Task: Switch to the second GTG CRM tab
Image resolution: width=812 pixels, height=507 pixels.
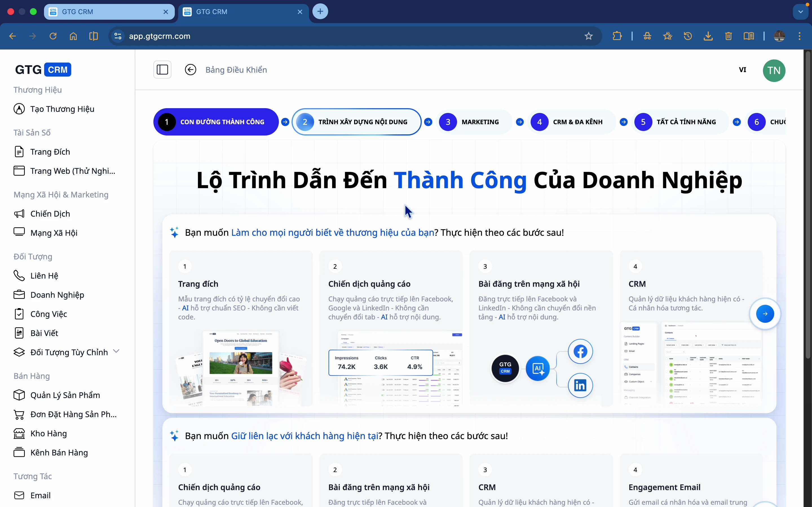Action: [235, 12]
